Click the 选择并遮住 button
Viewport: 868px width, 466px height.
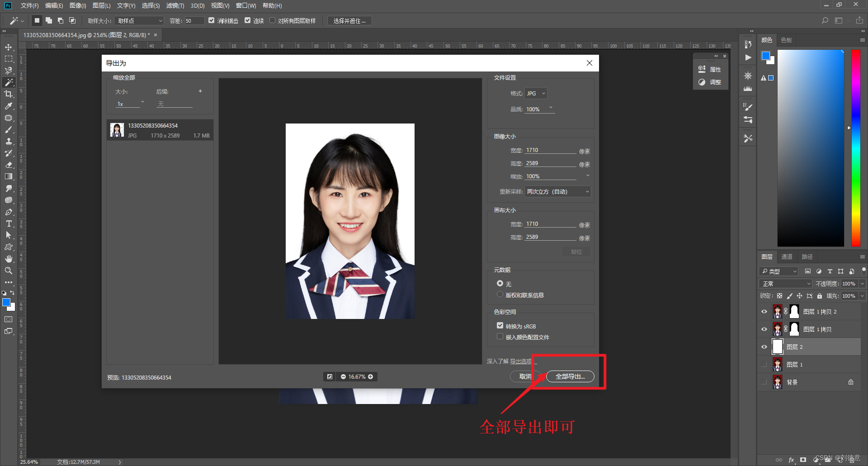(x=349, y=21)
